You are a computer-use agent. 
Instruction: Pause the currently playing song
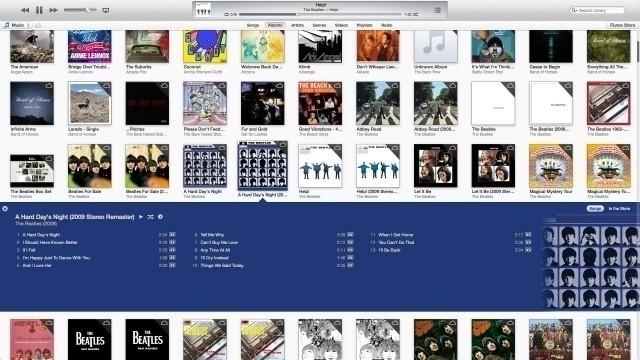pyautogui.click(x=39, y=10)
